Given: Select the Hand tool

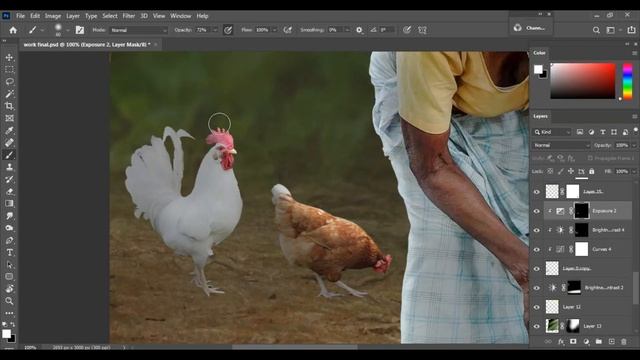Looking at the screenshot, I should (9, 289).
